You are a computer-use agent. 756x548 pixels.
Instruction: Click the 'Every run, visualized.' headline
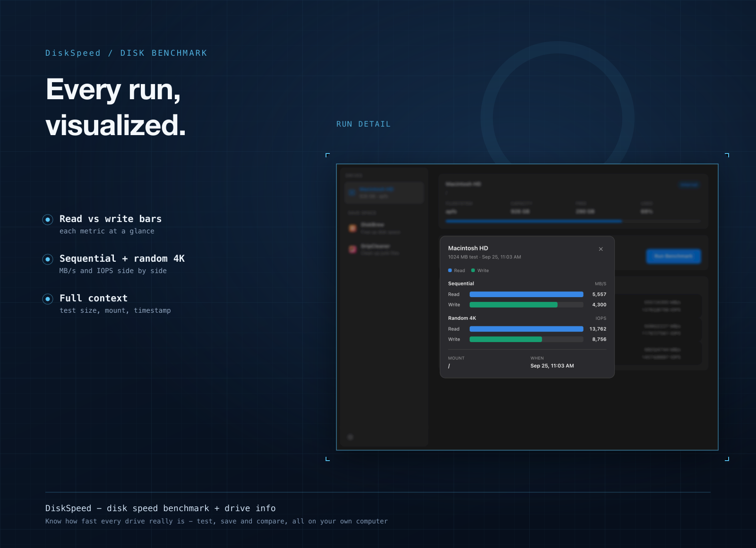(x=116, y=107)
